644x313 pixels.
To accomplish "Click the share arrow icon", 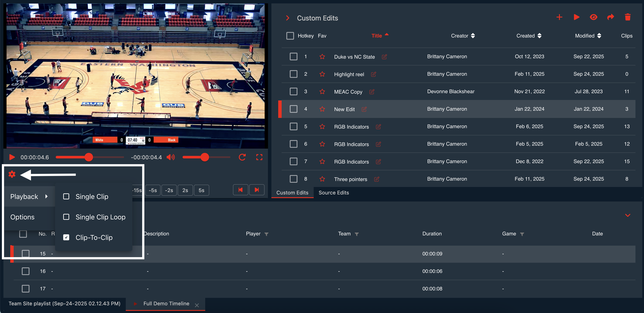I will (x=610, y=17).
